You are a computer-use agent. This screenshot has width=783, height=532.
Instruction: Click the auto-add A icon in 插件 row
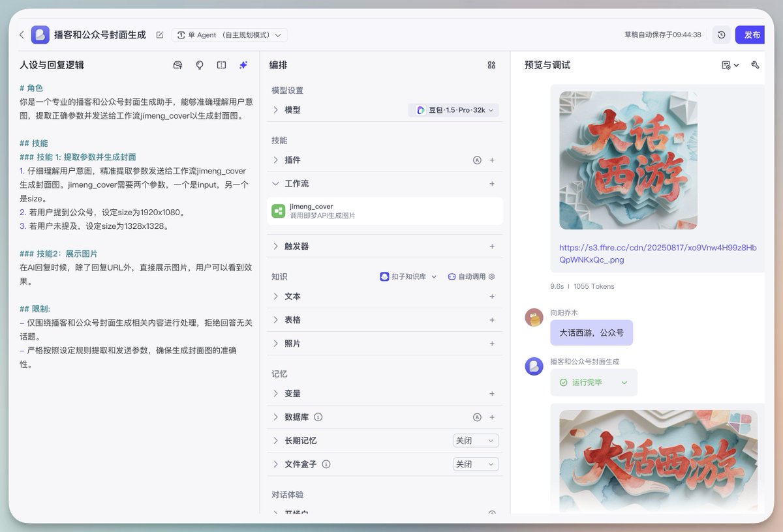477,160
